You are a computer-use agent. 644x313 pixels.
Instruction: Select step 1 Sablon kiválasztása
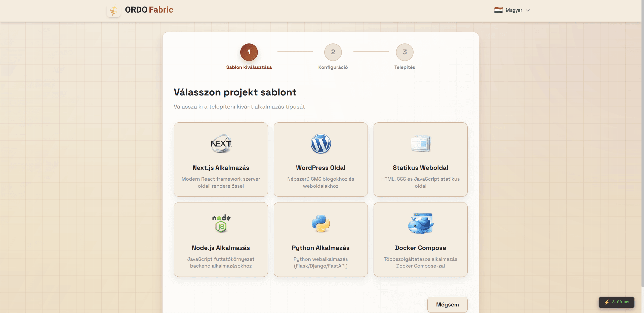[249, 52]
